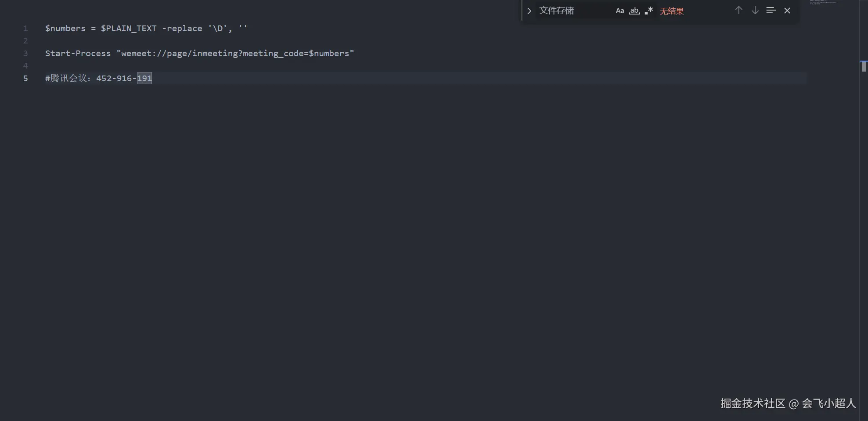Toggle match case with the Aa button
Screen dimensions: 868x421
(619, 11)
